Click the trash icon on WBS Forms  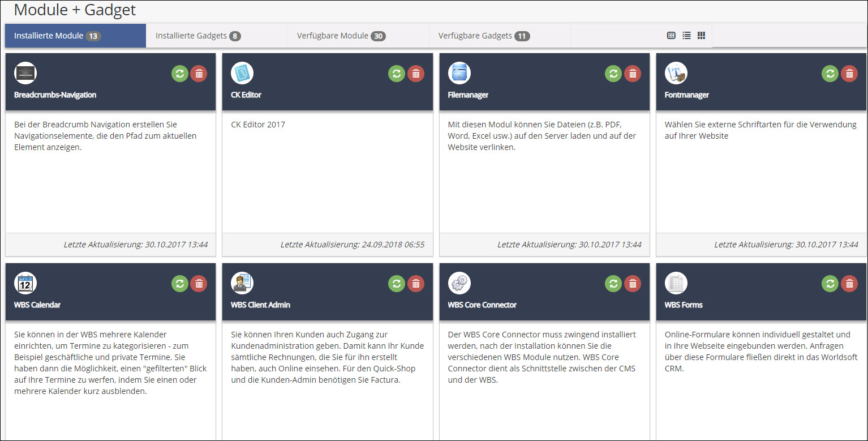coord(849,284)
